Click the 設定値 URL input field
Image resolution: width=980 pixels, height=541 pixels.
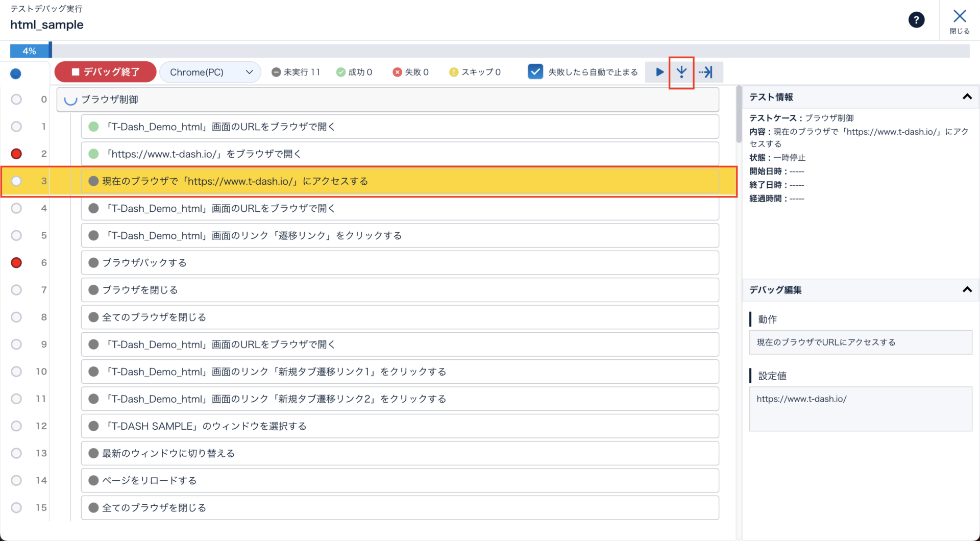tap(860, 408)
